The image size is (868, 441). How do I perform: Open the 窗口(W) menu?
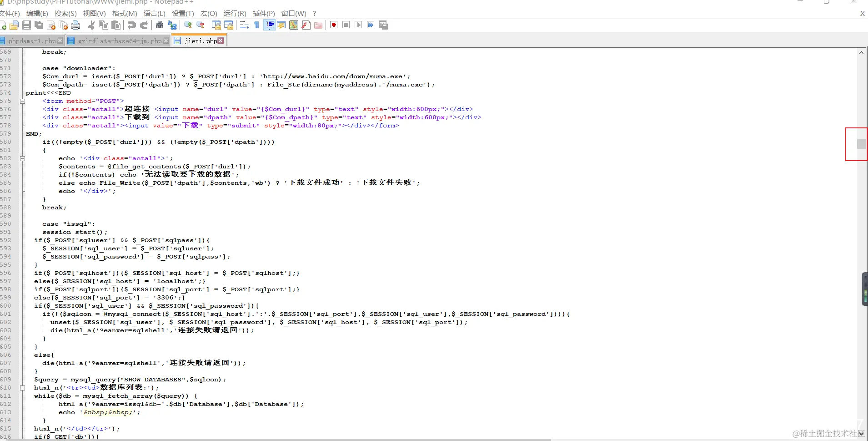294,14
